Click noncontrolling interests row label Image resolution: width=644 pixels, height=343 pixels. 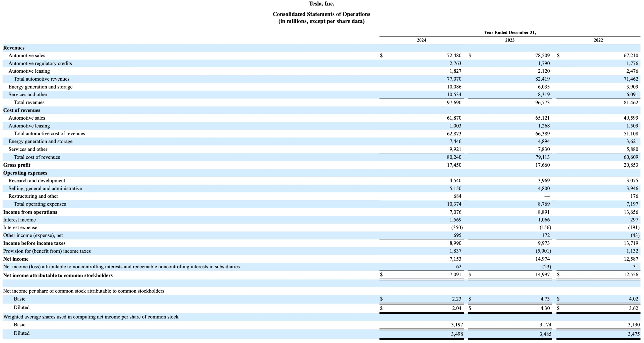[x=121, y=267]
